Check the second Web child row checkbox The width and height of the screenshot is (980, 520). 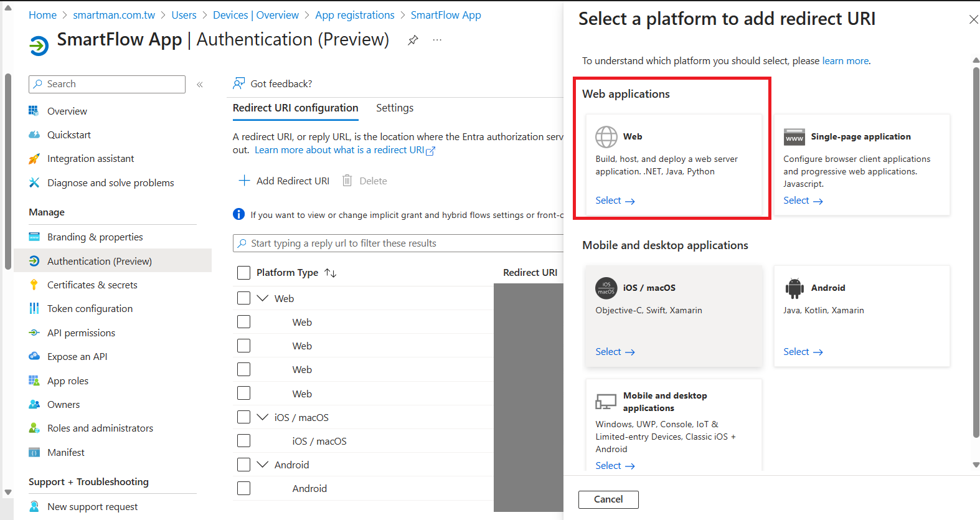coord(244,346)
